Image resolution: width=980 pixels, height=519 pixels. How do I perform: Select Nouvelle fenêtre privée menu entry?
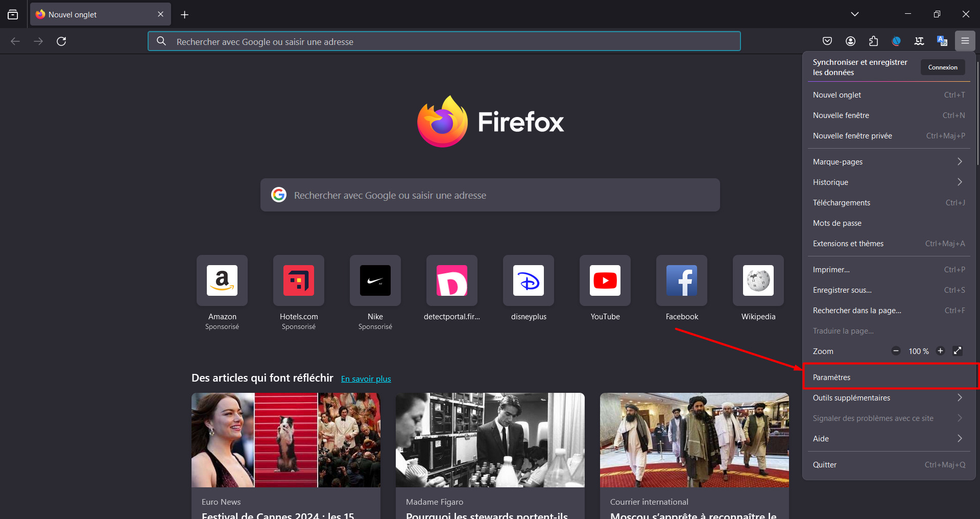pyautogui.click(x=889, y=136)
